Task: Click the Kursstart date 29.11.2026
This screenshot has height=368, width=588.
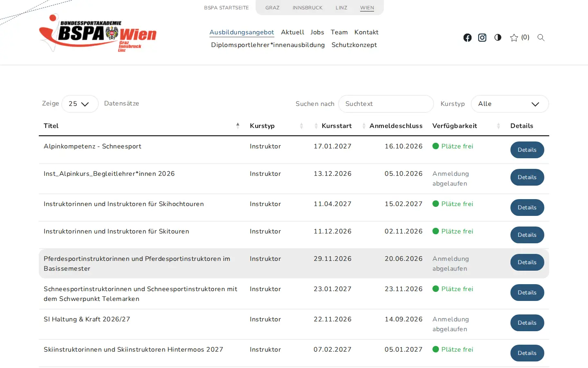Action: (332, 259)
